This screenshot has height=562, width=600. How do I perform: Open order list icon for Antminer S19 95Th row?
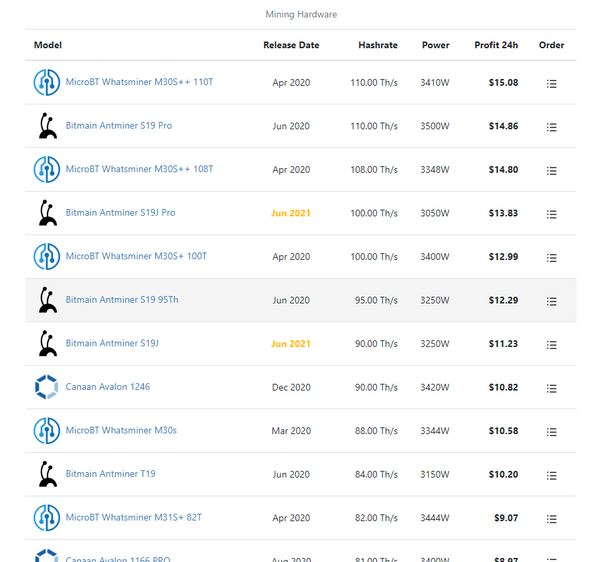point(551,301)
